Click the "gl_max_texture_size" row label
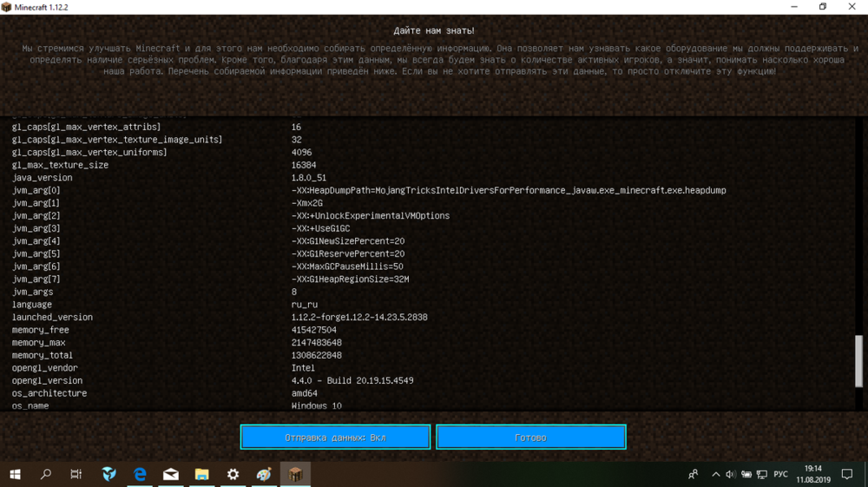Viewport: 868px width, 487px height. click(x=61, y=165)
